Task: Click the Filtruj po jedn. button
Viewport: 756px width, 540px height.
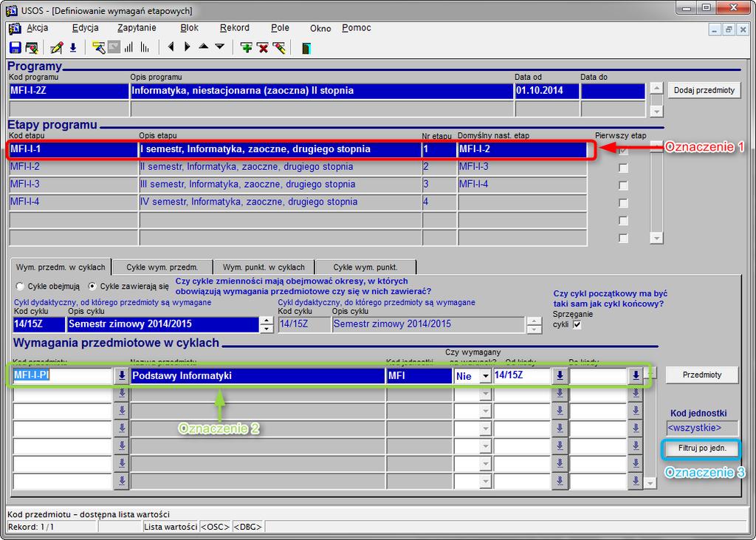Action: click(x=702, y=449)
